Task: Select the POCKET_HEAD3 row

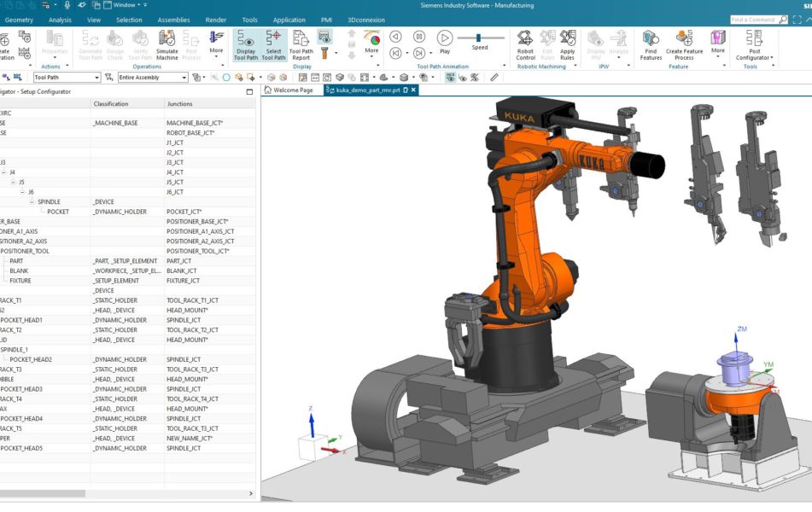Action: tap(21, 389)
